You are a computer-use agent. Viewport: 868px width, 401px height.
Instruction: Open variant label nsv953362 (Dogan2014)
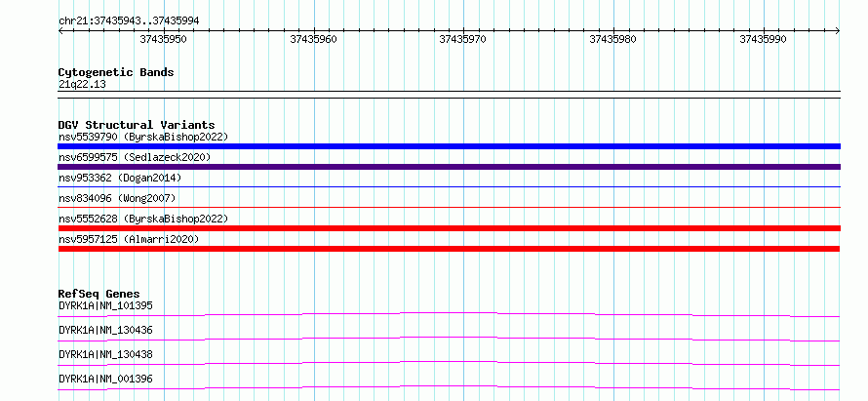(x=120, y=178)
